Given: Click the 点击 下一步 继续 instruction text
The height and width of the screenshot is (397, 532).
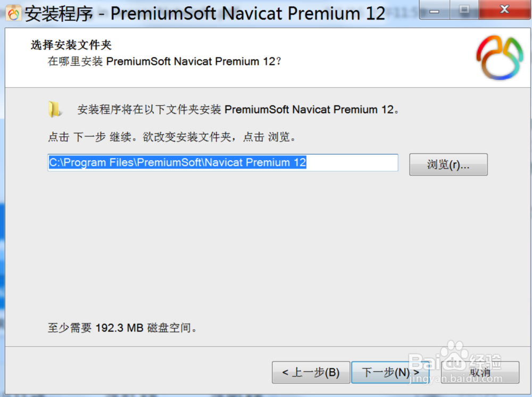Looking at the screenshot, I should tap(172, 137).
